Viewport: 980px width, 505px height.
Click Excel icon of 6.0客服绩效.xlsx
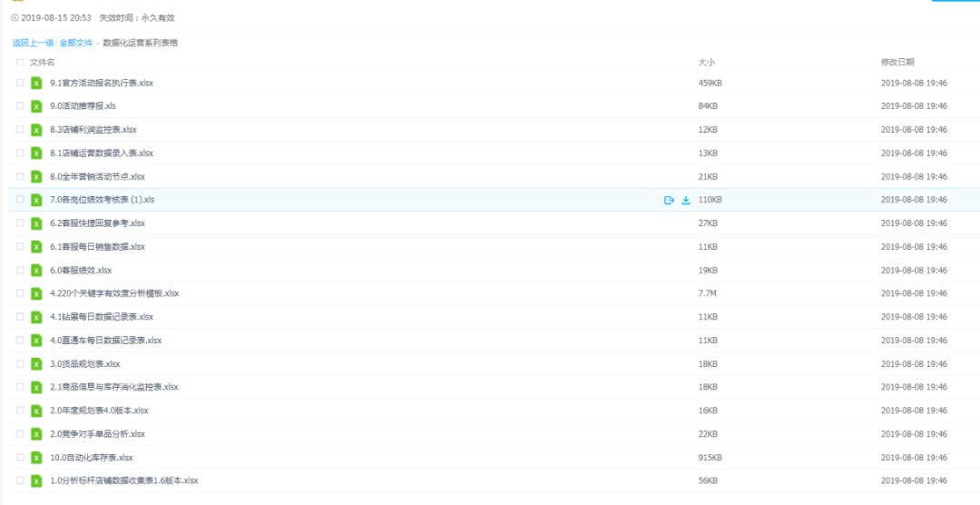click(37, 271)
